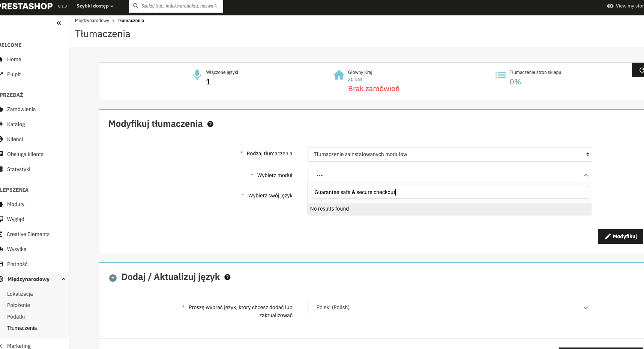Open the Szybki dostęp menu
The width and height of the screenshot is (644, 349).
95,6
